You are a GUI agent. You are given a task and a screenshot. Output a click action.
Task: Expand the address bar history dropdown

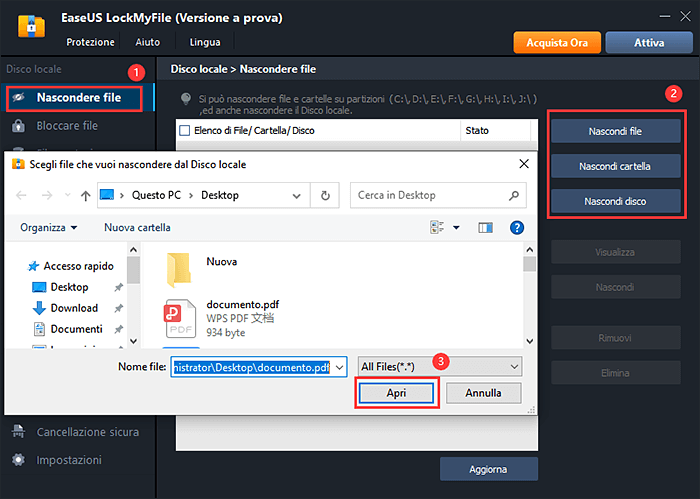tap(296, 195)
